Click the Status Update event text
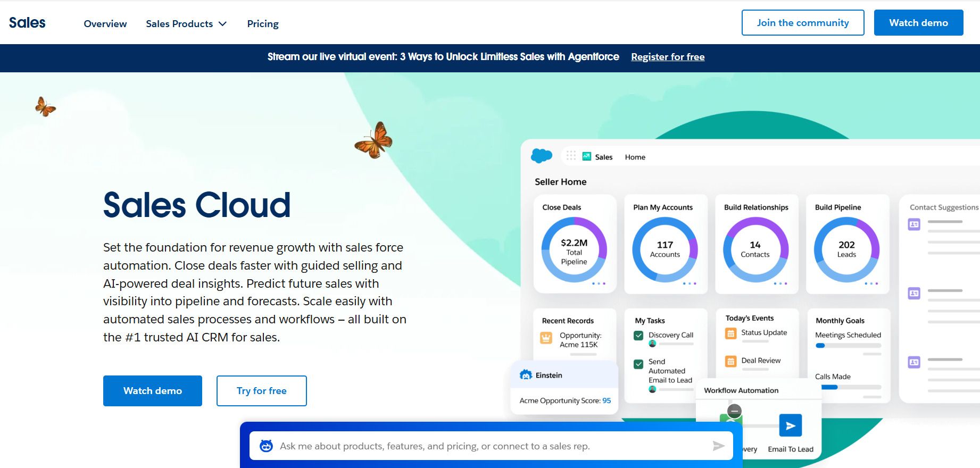The image size is (980, 468). pyautogui.click(x=764, y=332)
